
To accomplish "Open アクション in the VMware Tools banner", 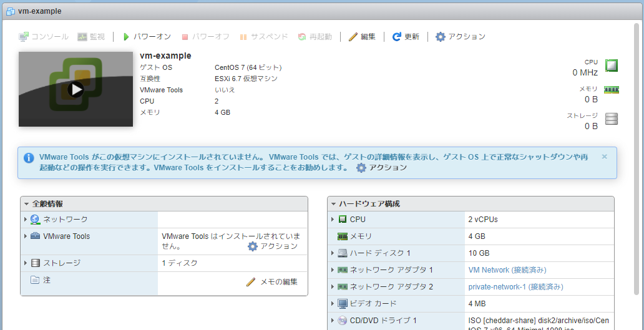I will (x=381, y=167).
